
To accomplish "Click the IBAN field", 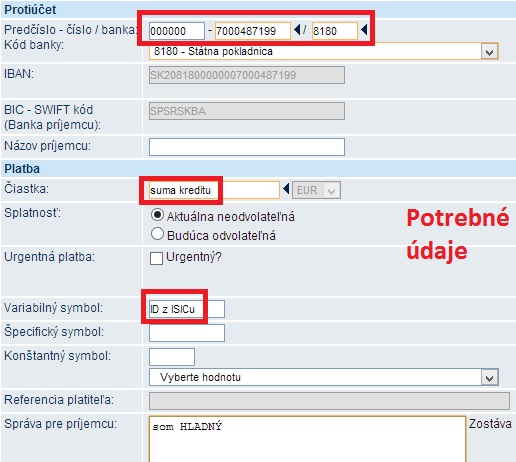I will click(x=247, y=75).
